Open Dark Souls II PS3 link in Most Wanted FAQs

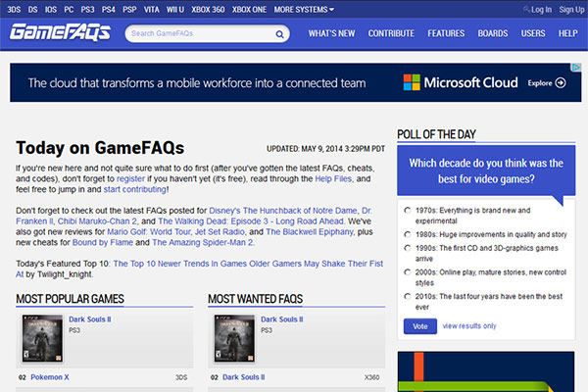(281, 319)
